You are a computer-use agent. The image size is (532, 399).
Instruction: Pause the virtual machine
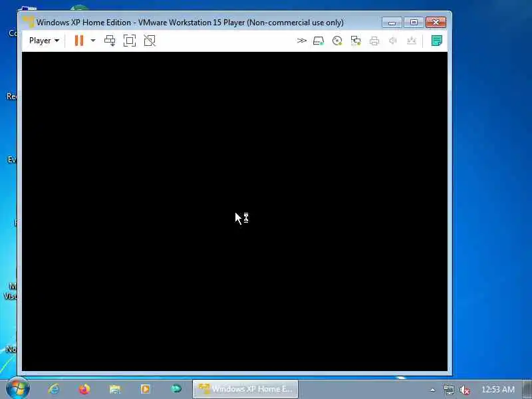(x=79, y=41)
